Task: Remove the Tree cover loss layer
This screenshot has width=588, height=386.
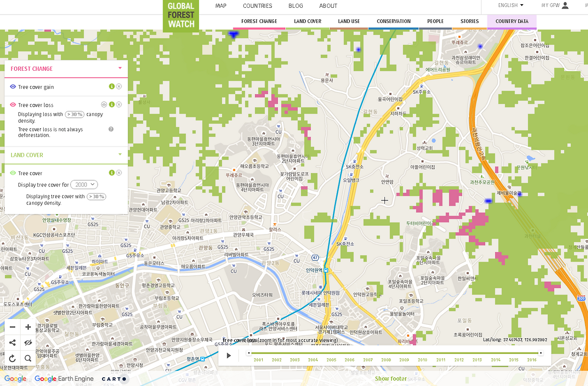Action: coord(119,105)
